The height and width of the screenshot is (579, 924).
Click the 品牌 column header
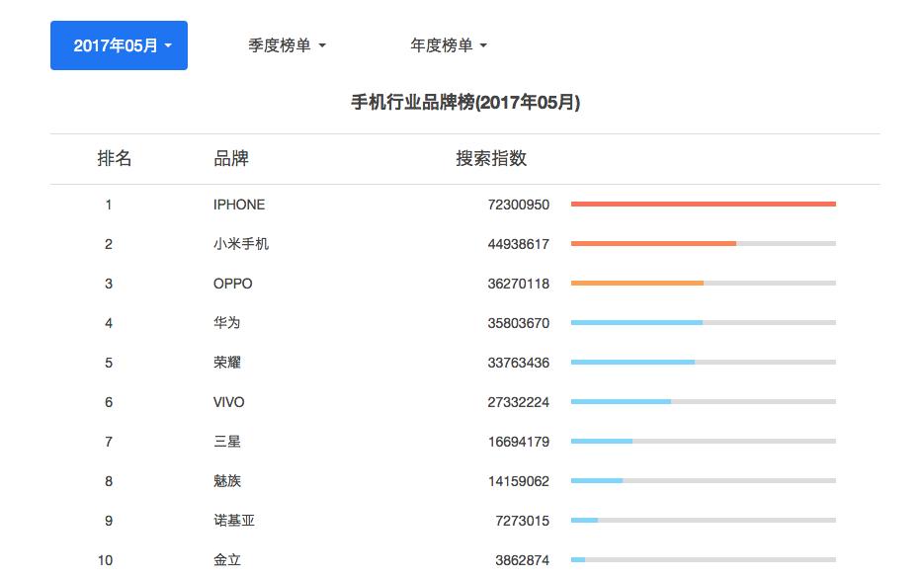coord(231,158)
